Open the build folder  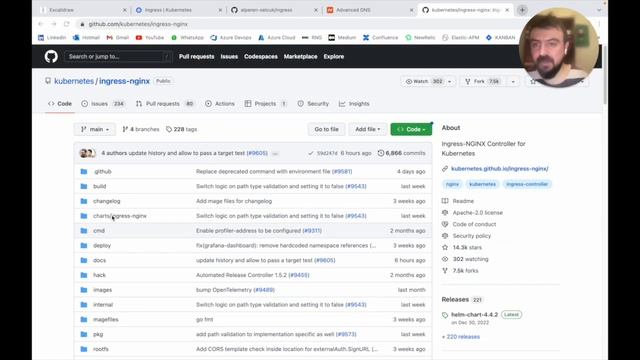coord(100,186)
